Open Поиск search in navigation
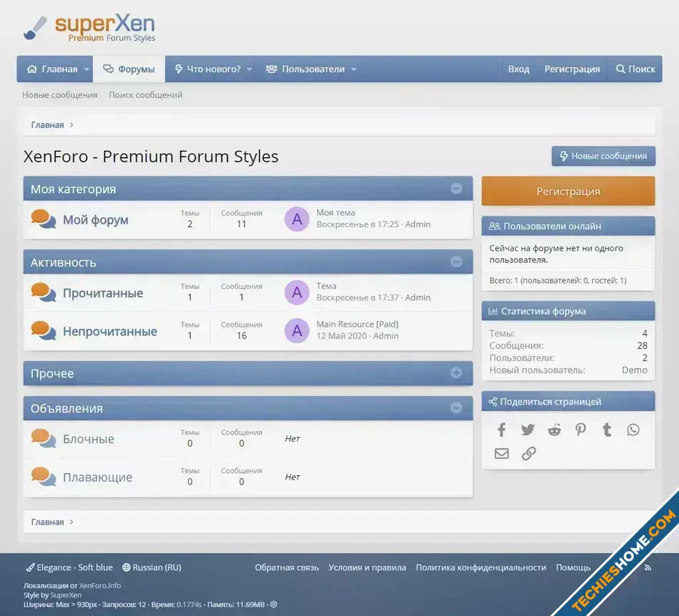This screenshot has width=679, height=616. coord(635,69)
